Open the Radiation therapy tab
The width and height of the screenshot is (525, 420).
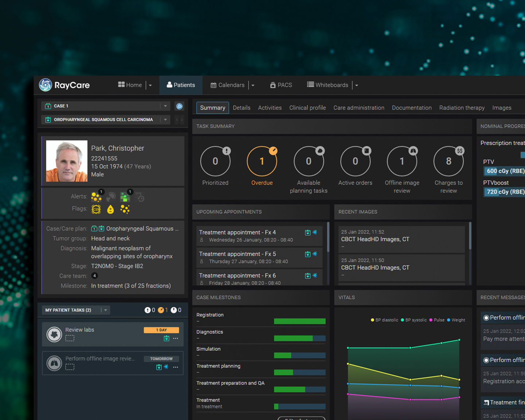pyautogui.click(x=462, y=108)
